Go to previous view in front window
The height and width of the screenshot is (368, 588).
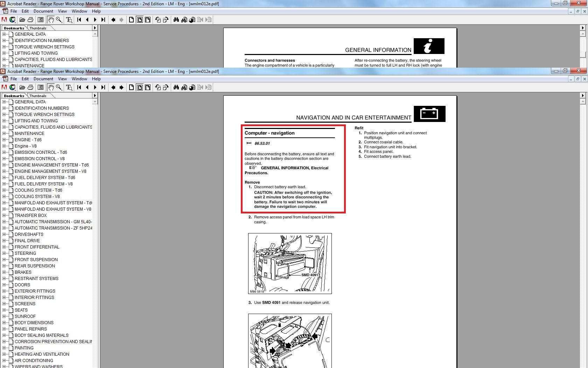(x=113, y=87)
